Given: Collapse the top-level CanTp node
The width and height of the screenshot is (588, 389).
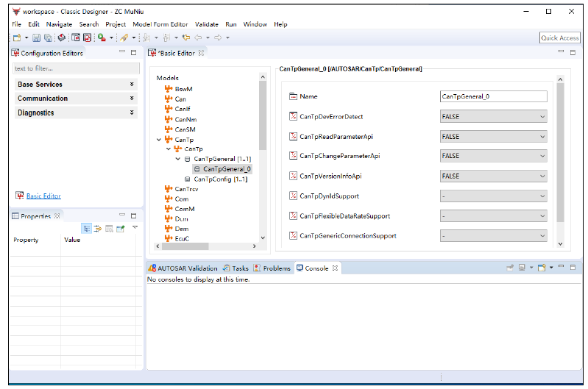Looking at the screenshot, I should 159,140.
